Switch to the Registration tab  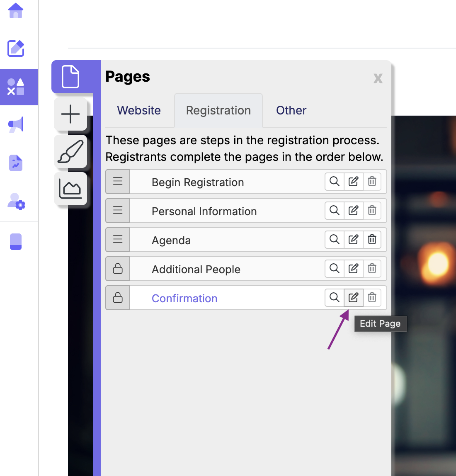click(218, 110)
